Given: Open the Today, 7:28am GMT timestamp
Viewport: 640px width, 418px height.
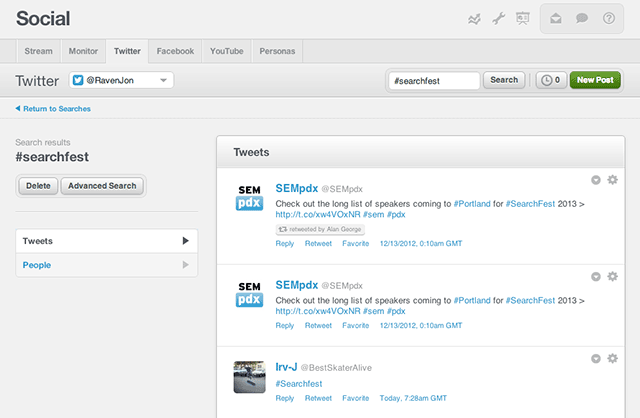Looking at the screenshot, I should point(413,398).
